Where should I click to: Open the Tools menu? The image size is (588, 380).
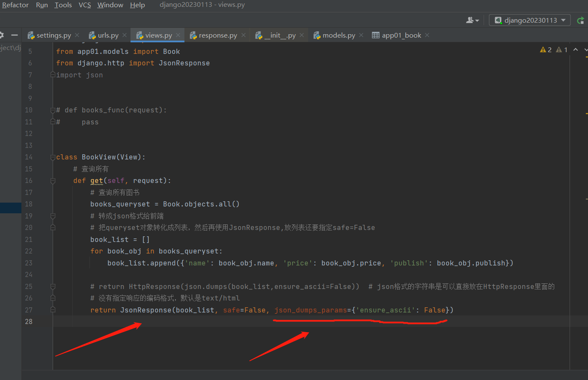[63, 5]
